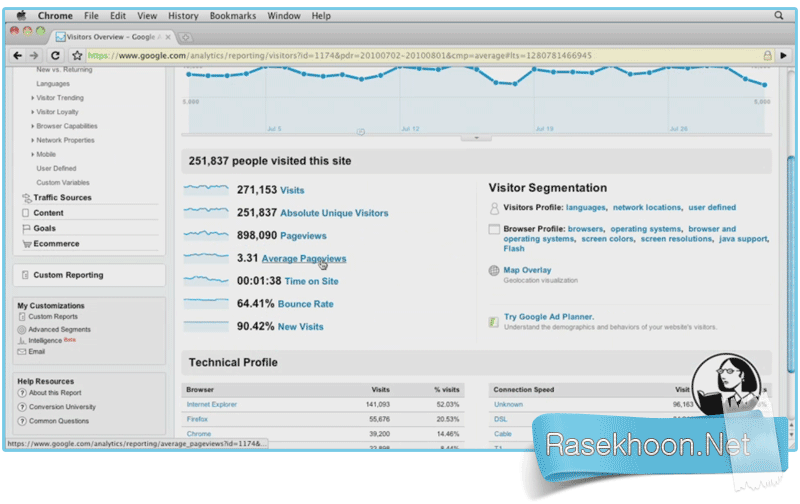
Task: Click the Bounce Rate sparkline graph
Action: tap(206, 303)
